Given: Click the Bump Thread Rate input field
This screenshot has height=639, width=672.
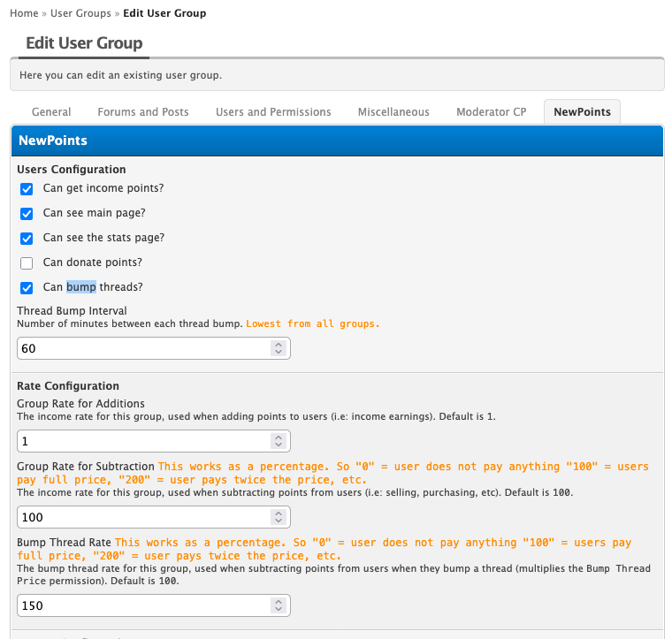Looking at the screenshot, I should coord(143,605).
